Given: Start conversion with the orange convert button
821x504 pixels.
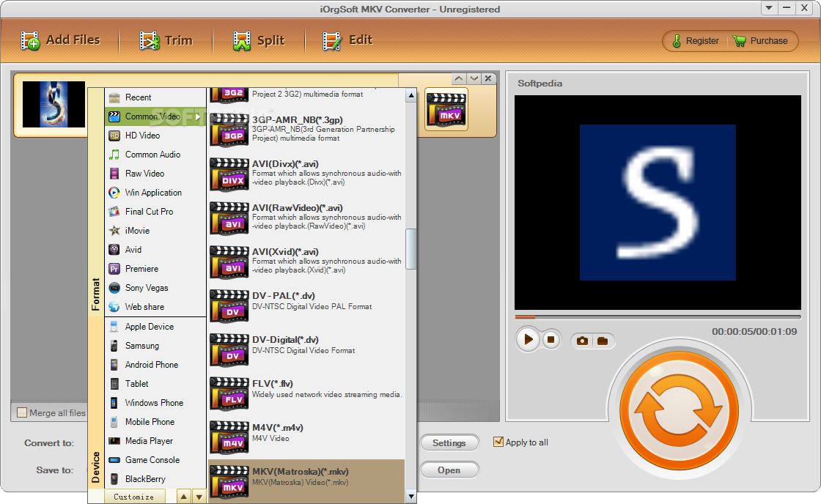Looking at the screenshot, I should coord(679,410).
